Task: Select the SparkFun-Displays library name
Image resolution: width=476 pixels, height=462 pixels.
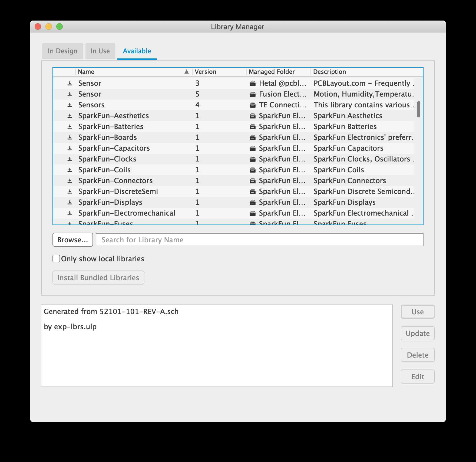Action: tap(110, 202)
